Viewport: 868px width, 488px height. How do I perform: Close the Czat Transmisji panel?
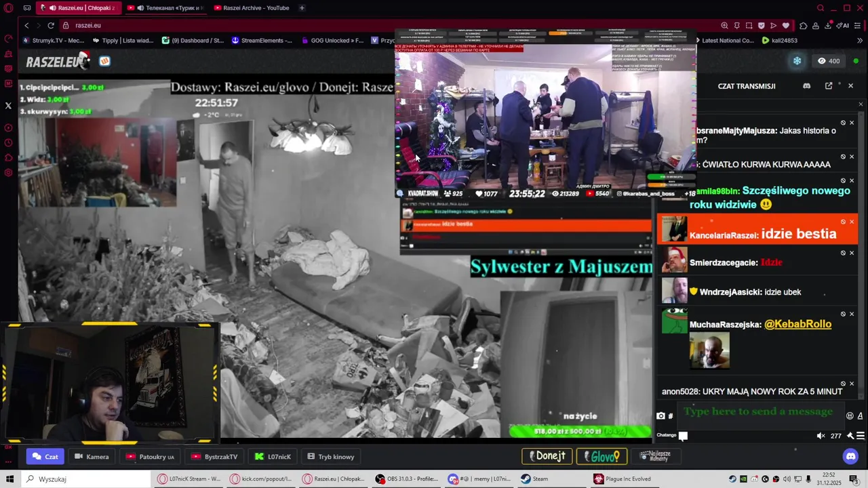[x=850, y=86]
